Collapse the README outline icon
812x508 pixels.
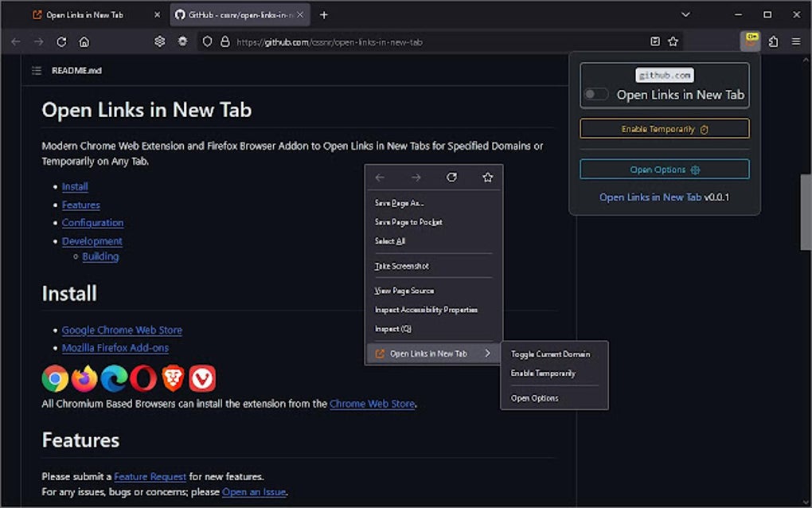point(36,70)
